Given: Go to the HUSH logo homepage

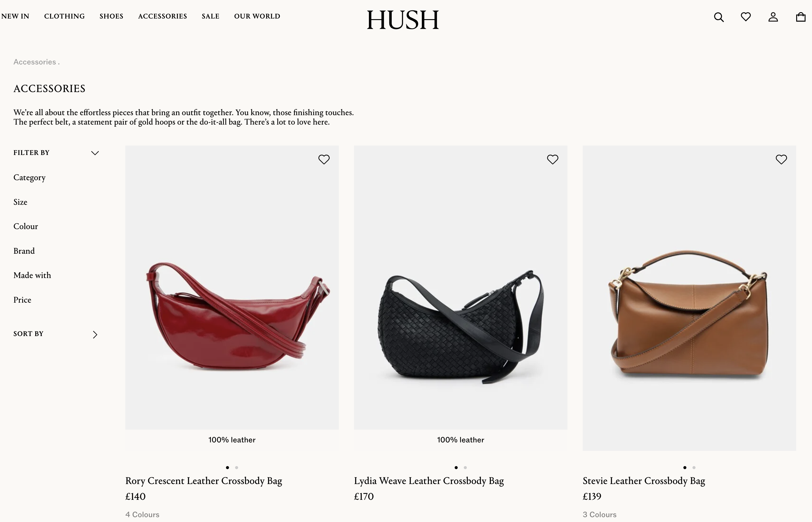Looking at the screenshot, I should [x=403, y=20].
